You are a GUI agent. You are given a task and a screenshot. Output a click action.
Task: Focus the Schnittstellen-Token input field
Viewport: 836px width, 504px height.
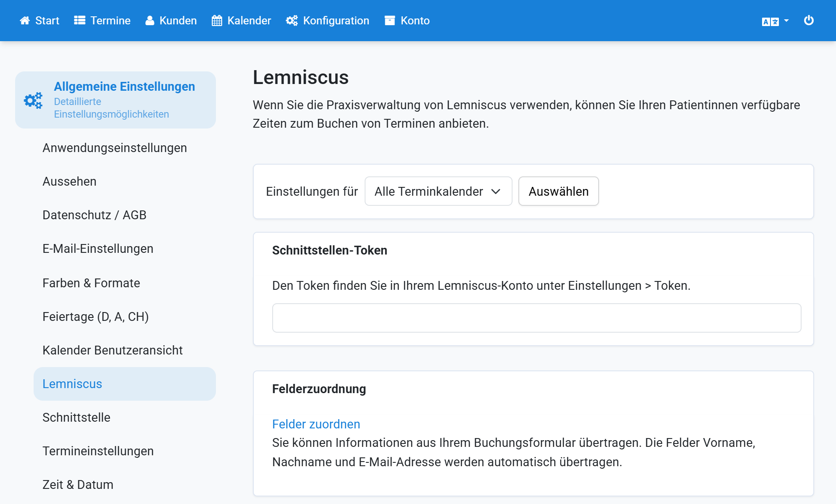point(536,318)
